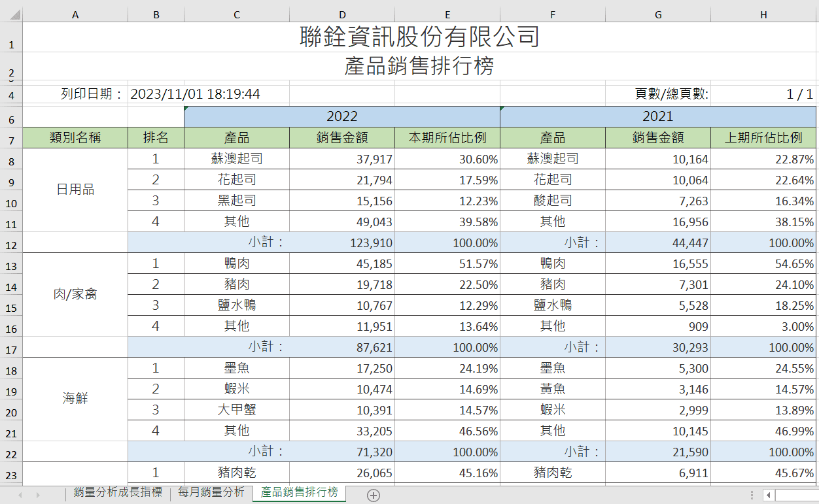Click the percentage cell 54.65%

pyautogui.click(x=763, y=263)
